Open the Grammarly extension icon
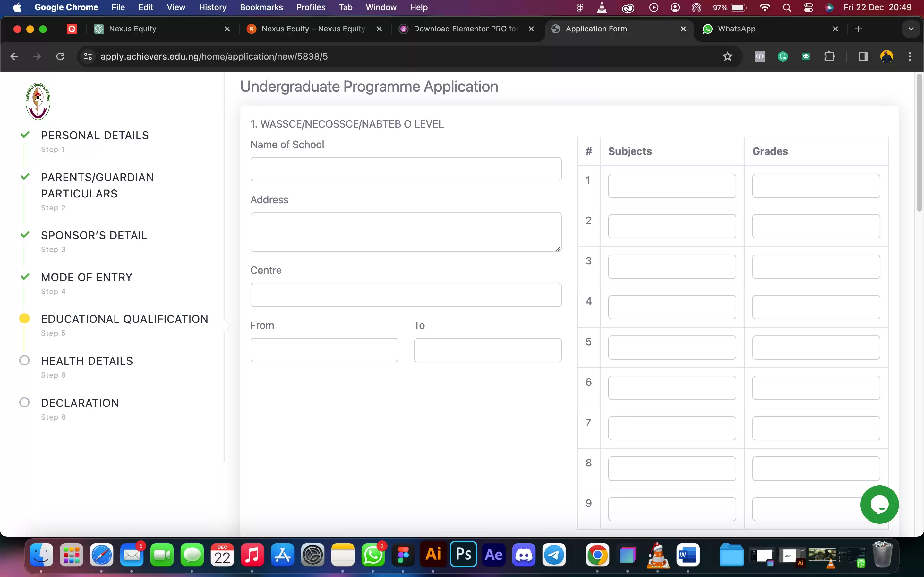 (x=783, y=56)
